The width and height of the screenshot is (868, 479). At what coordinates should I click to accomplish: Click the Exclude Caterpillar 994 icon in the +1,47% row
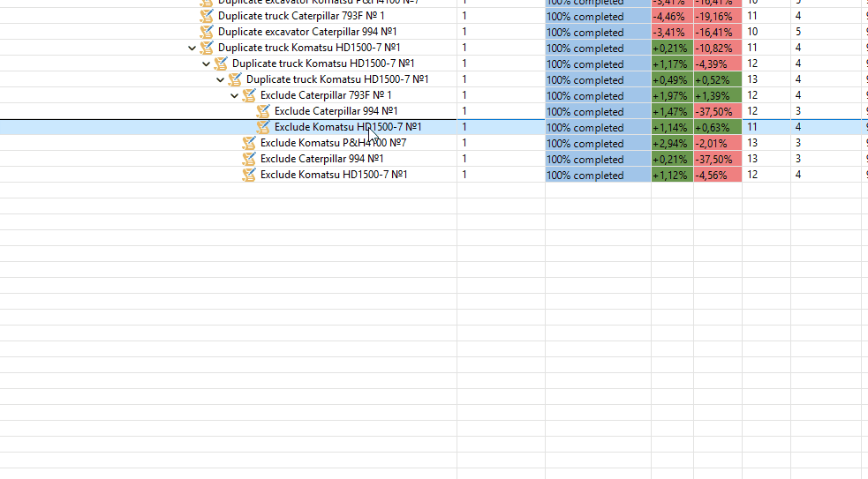[263, 111]
